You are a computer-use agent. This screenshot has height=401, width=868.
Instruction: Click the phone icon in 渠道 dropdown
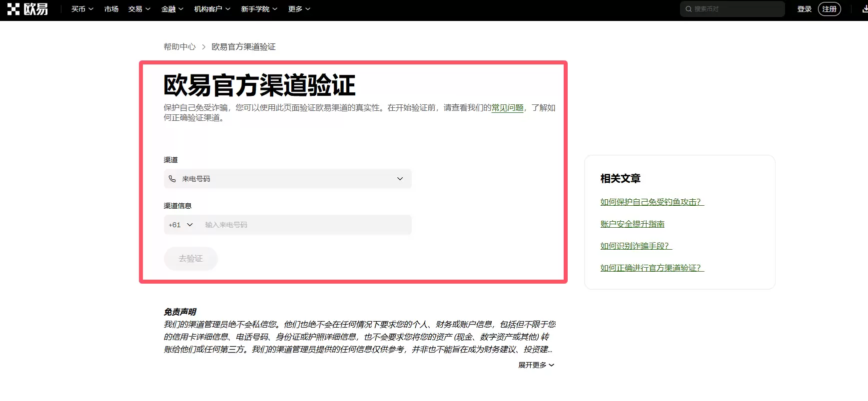(172, 179)
